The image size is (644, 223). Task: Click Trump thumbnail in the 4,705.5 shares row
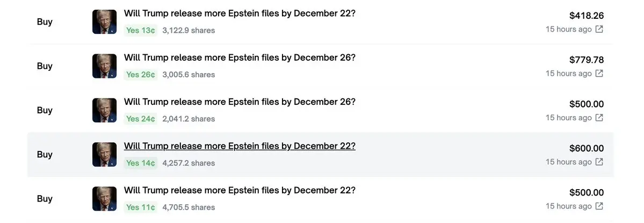[104, 199]
